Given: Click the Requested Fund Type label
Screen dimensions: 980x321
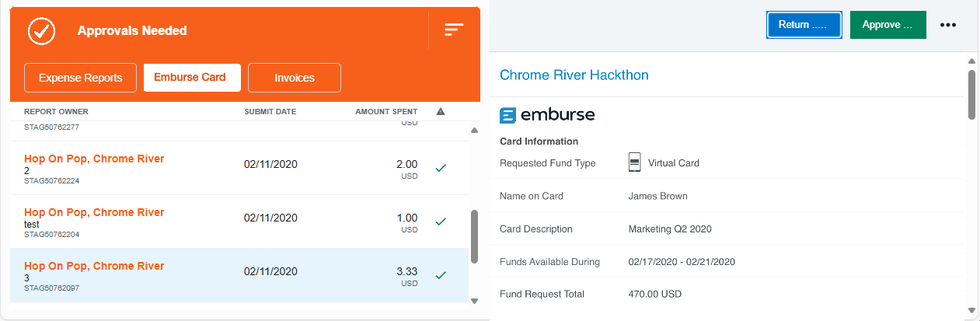Looking at the screenshot, I should 548,163.
